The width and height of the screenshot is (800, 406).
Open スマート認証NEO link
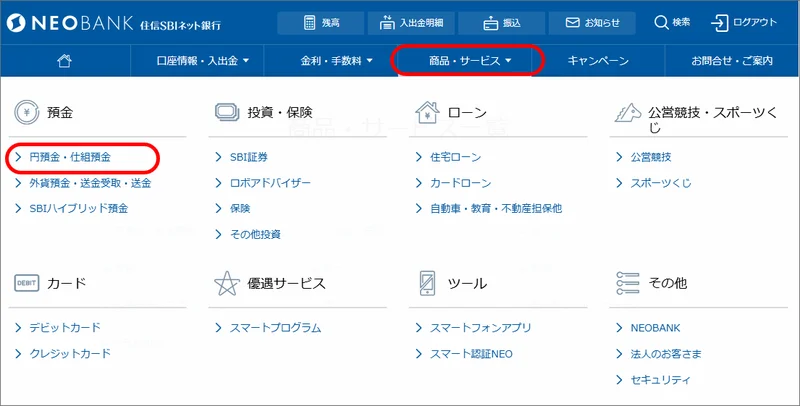471,353
